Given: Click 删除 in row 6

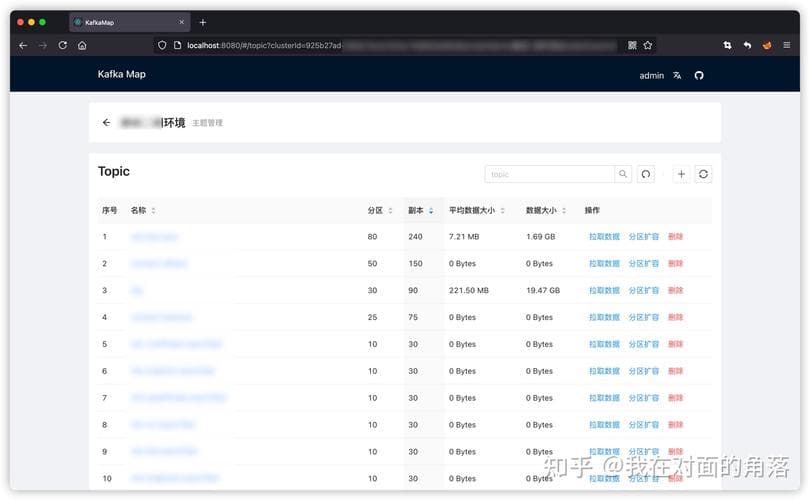Looking at the screenshot, I should tap(675, 371).
